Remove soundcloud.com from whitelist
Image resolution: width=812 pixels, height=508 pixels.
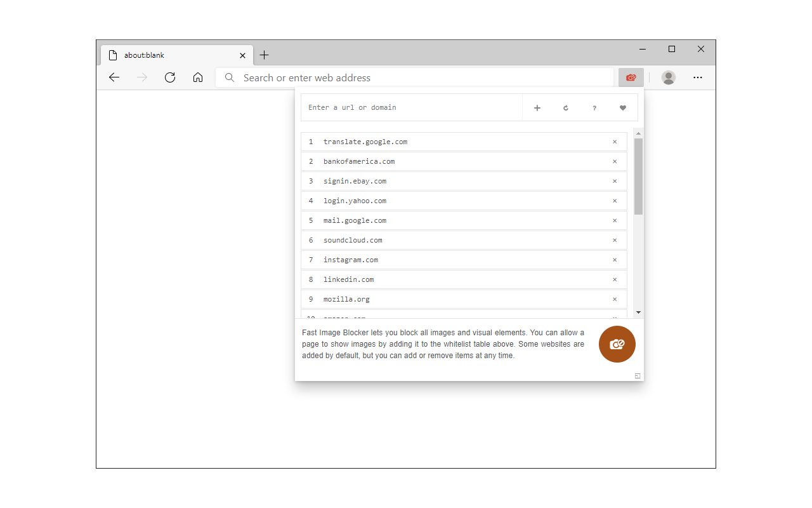pos(615,240)
